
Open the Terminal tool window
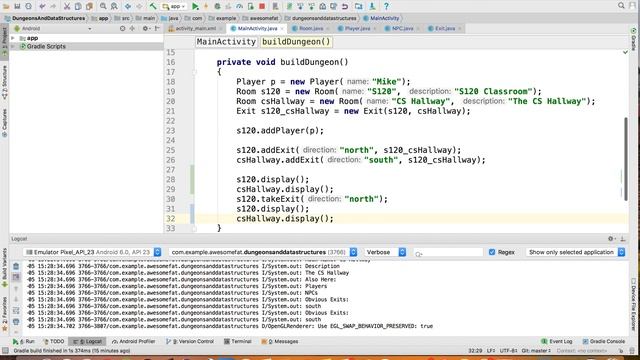(238, 342)
